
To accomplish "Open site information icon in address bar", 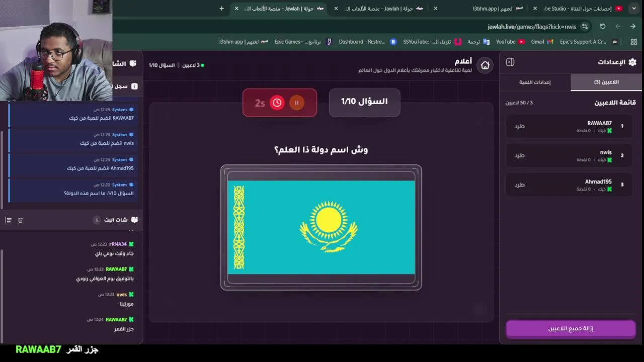I will pyautogui.click(x=585, y=27).
